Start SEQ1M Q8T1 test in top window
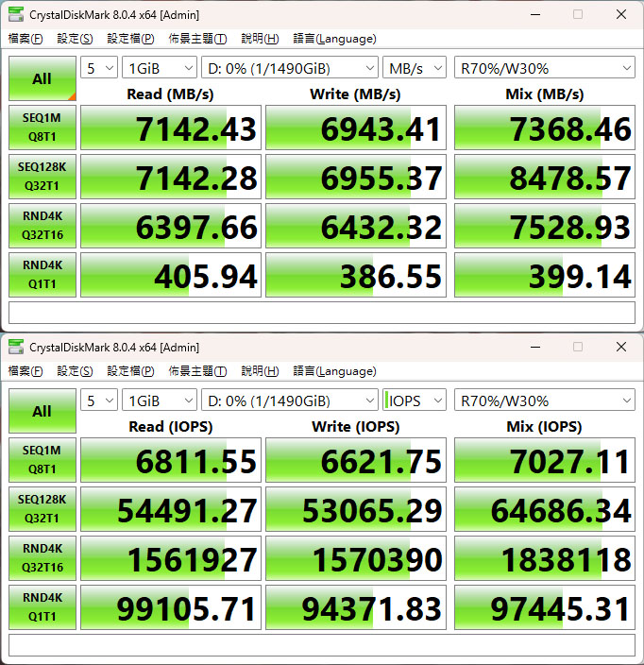This screenshot has width=644, height=665. [42, 128]
